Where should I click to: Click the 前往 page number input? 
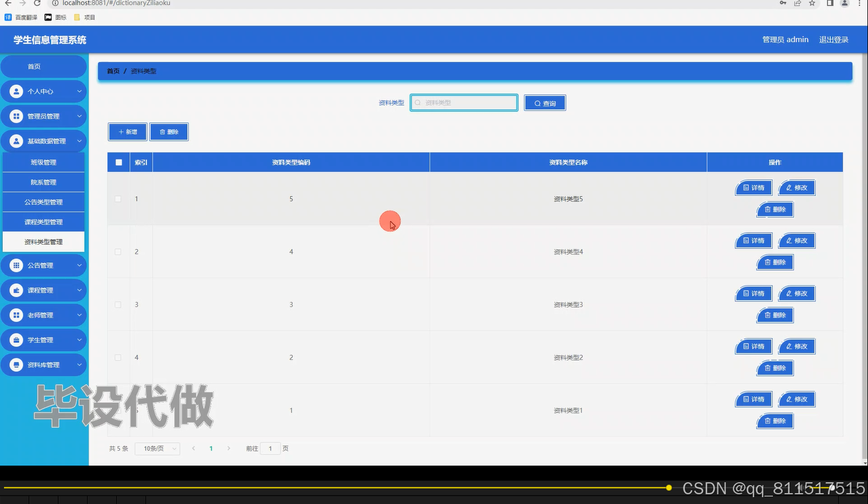pos(270,448)
